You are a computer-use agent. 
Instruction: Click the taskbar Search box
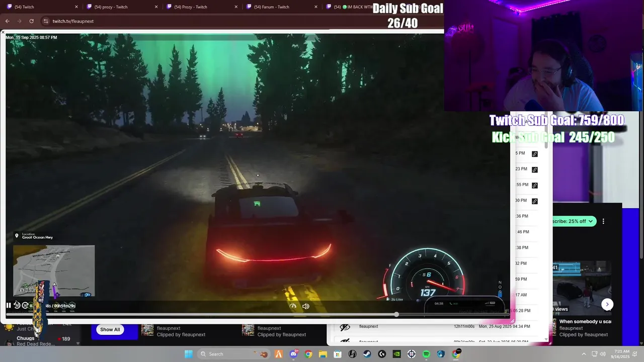[x=234, y=354]
